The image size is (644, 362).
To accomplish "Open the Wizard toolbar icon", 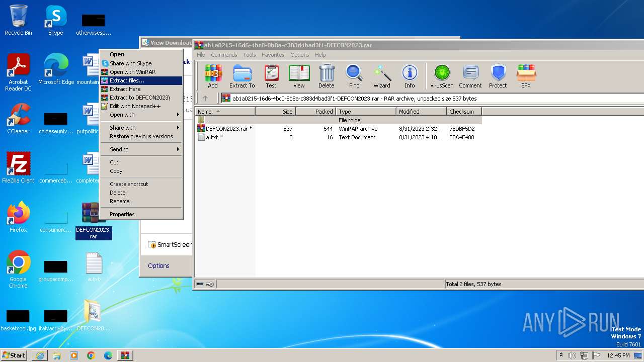I will tap(382, 76).
